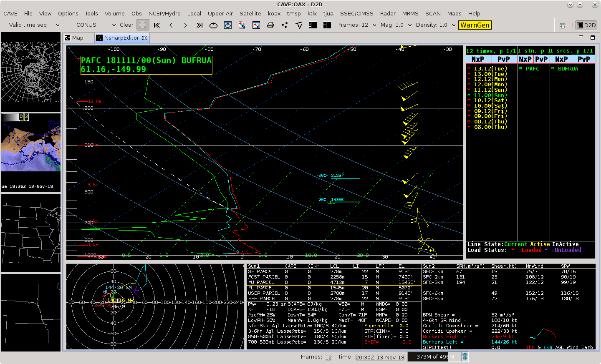Click the WarnGen button
The width and height of the screenshot is (601, 364).
(x=475, y=25)
